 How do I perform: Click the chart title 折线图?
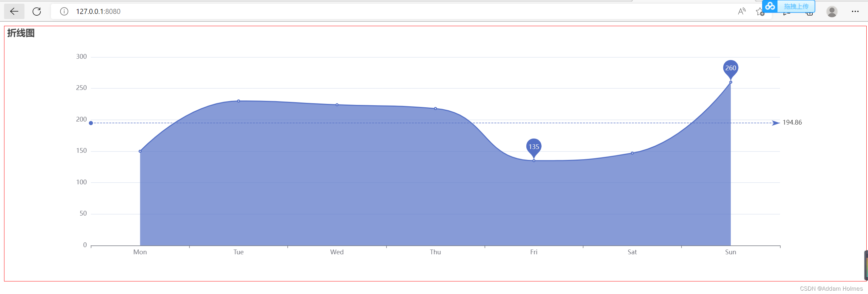click(x=21, y=33)
